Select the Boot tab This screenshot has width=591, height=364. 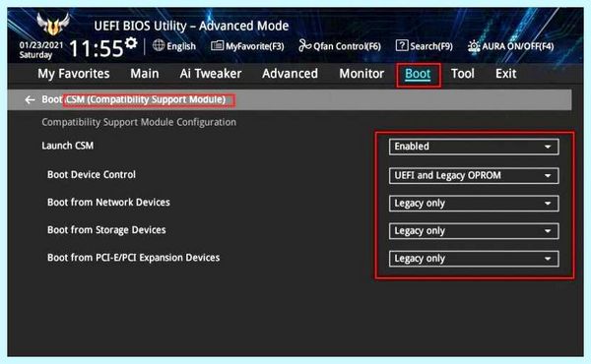click(x=418, y=74)
